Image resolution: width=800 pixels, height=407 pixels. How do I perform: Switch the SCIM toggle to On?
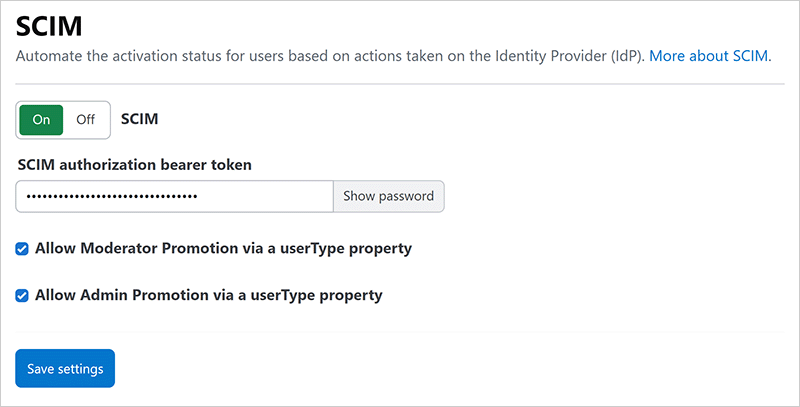[41, 119]
